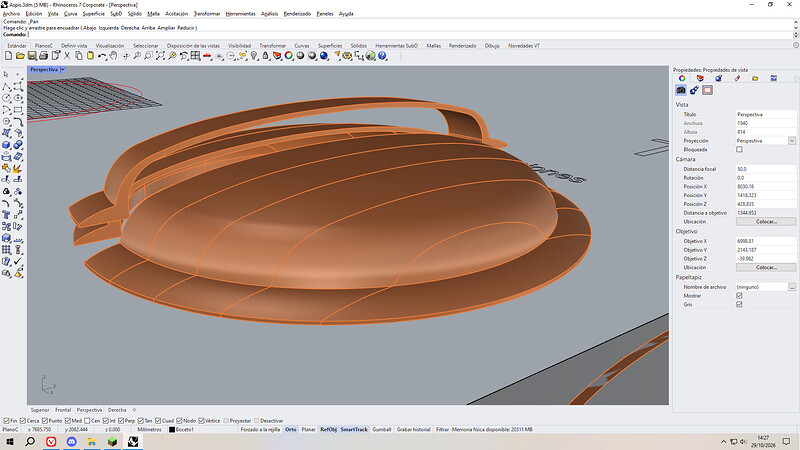Image resolution: width=800 pixels, height=450 pixels.
Task: Toggle the Cuad object snap checkbox
Action: tap(159, 420)
